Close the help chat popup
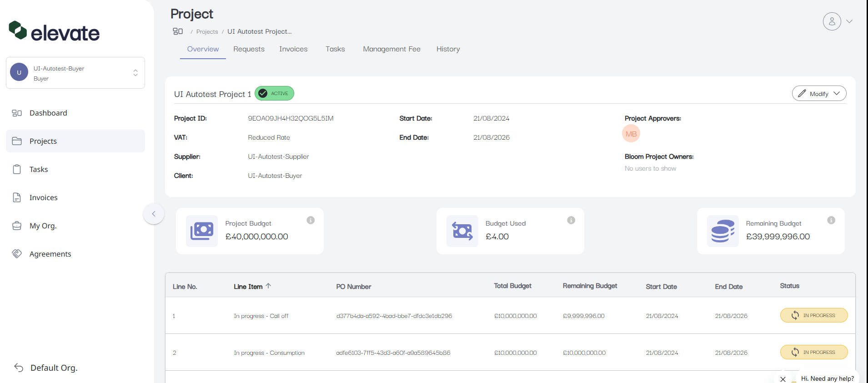 [783, 379]
